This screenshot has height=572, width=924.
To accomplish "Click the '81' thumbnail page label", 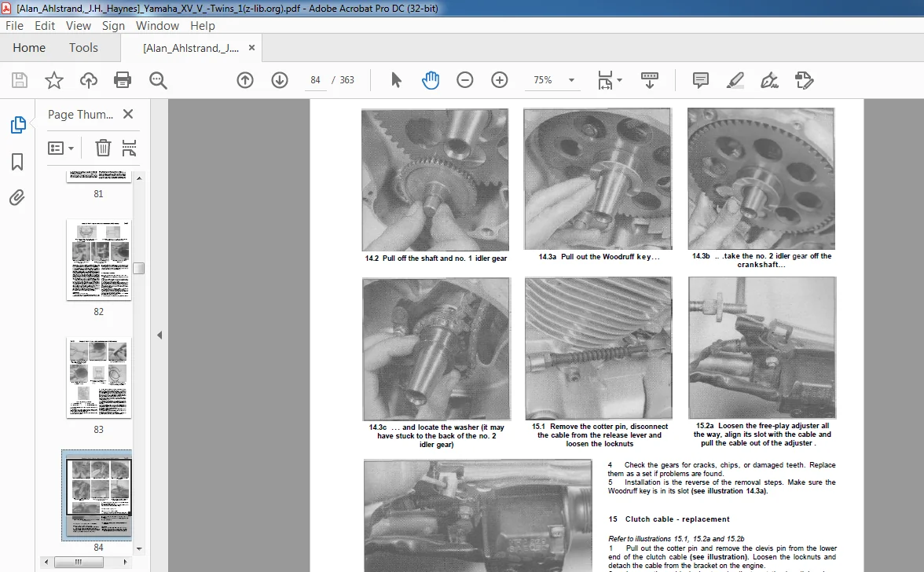I will (98, 194).
